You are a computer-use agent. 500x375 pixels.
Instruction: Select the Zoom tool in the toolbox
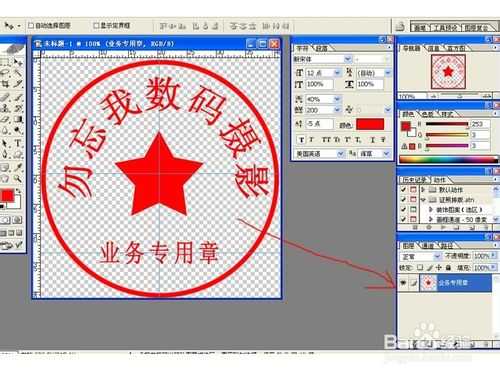click(19, 179)
